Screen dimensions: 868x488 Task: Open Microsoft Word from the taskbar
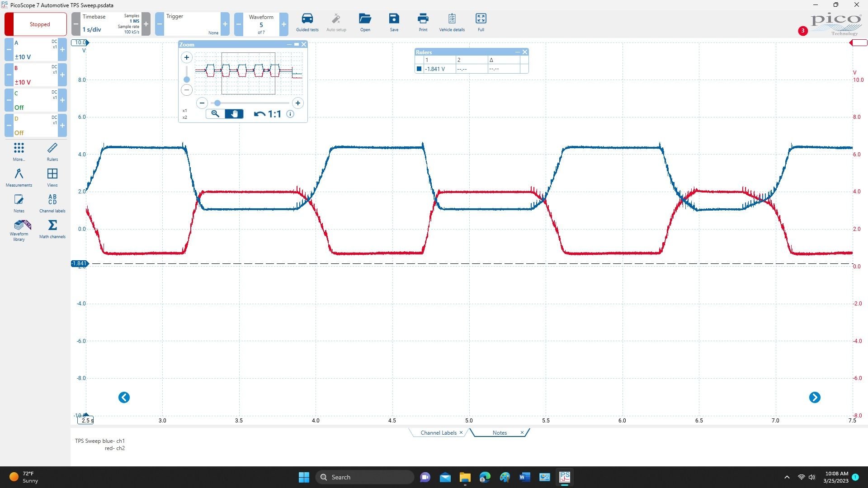point(524,477)
